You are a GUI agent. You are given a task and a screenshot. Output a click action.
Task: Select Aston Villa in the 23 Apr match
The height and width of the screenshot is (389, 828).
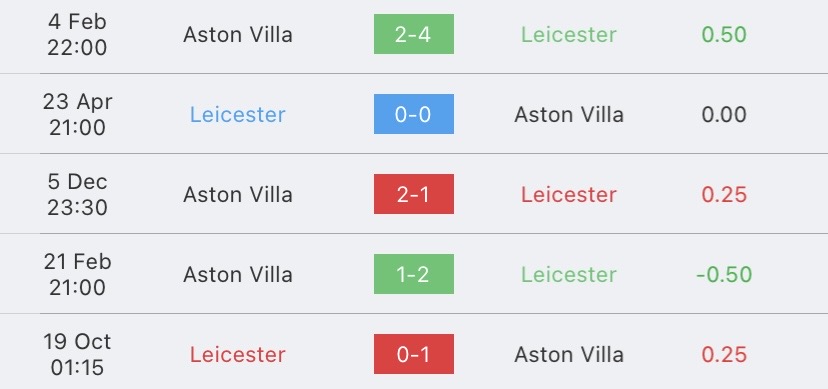point(569,115)
